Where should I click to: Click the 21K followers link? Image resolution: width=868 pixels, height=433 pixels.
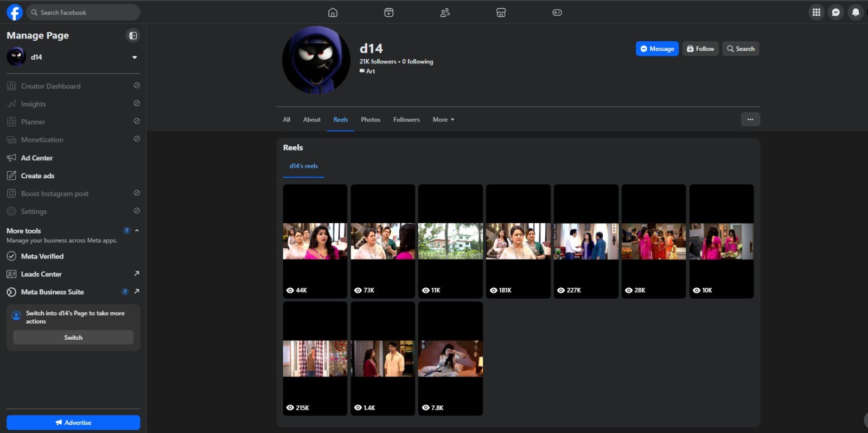tap(378, 62)
